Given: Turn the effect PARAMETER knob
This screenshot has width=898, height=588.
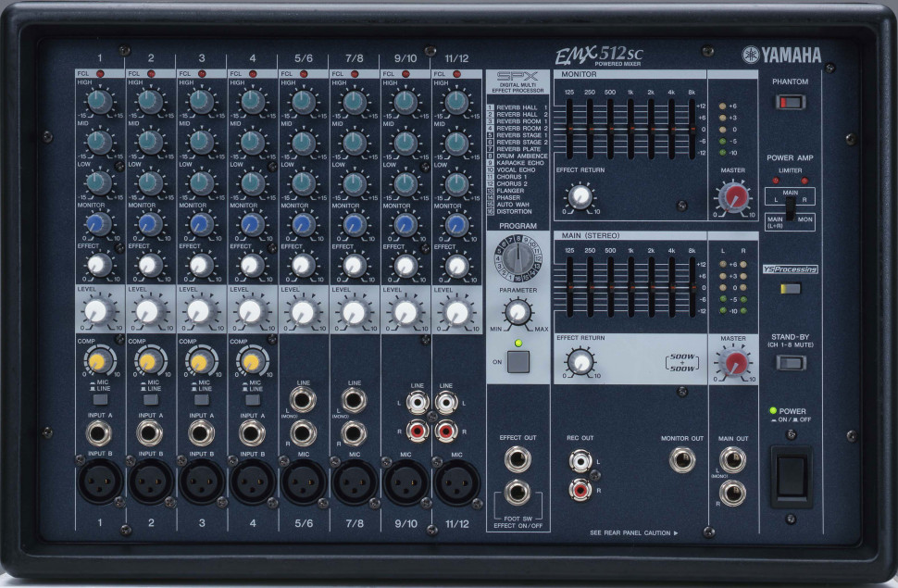Looking at the screenshot, I should tap(518, 313).
